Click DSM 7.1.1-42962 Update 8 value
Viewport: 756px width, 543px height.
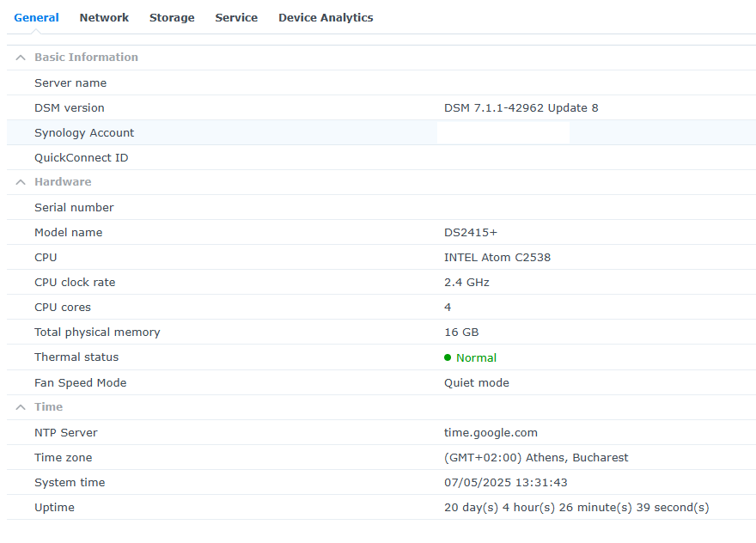521,108
